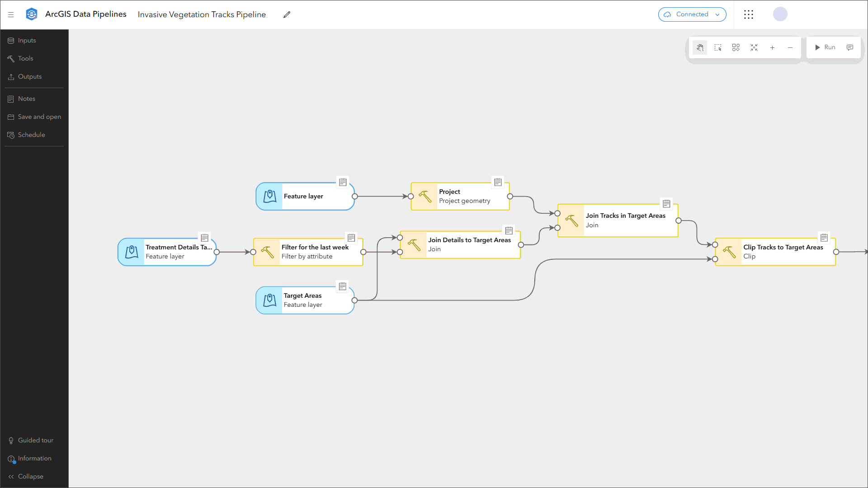The height and width of the screenshot is (488, 868).
Task: Open note on Clip Tracks node
Action: tap(824, 238)
